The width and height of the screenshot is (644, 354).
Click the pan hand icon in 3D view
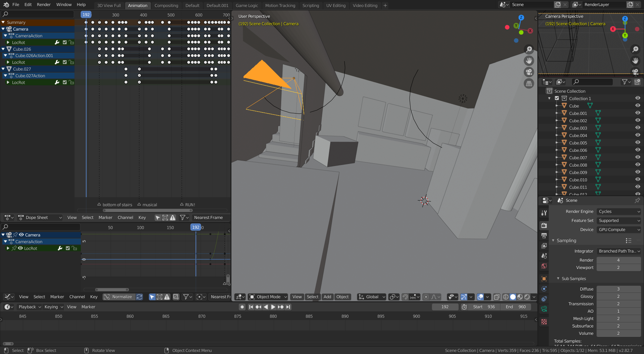pyautogui.click(x=529, y=61)
